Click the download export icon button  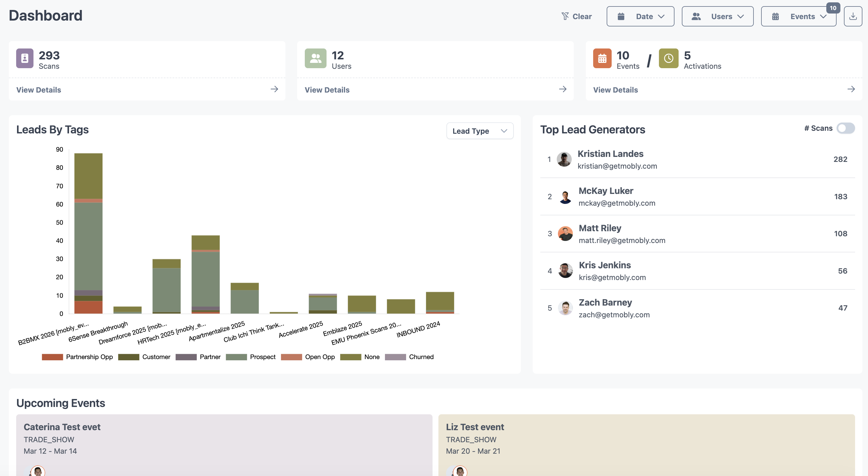coord(852,16)
